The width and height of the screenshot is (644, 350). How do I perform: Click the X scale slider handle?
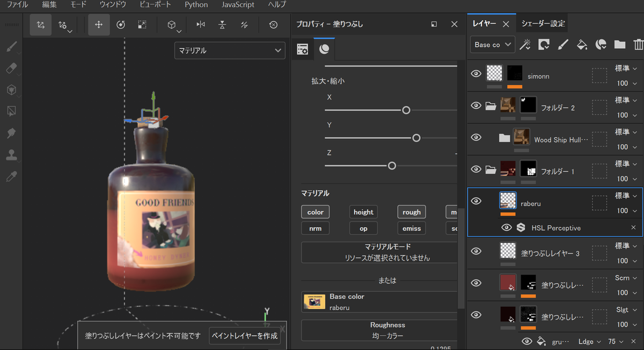pyautogui.click(x=406, y=110)
